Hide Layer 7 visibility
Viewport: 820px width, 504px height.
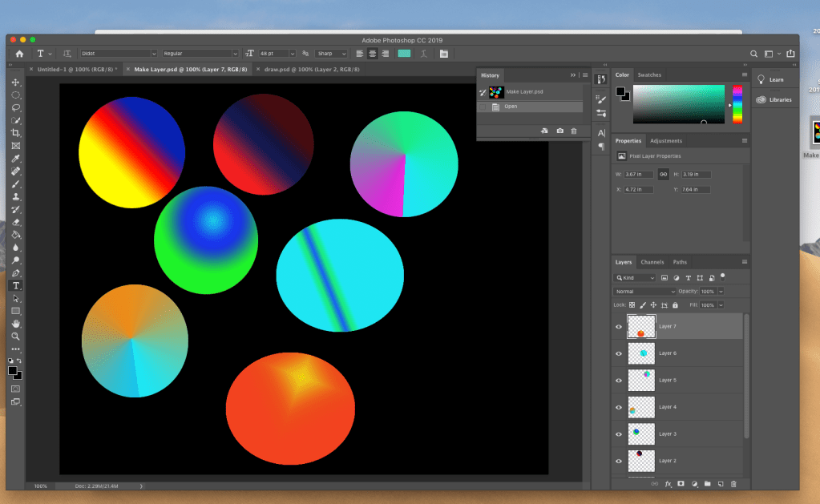(x=619, y=327)
